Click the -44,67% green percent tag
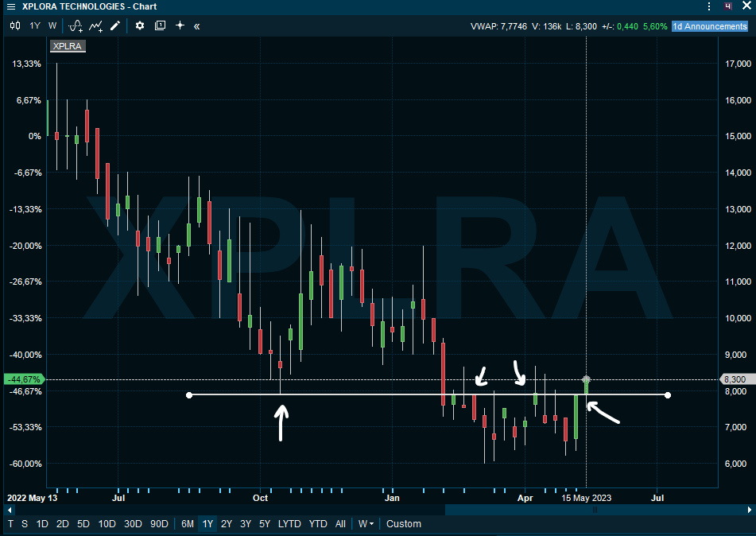756x536 pixels. tap(24, 379)
